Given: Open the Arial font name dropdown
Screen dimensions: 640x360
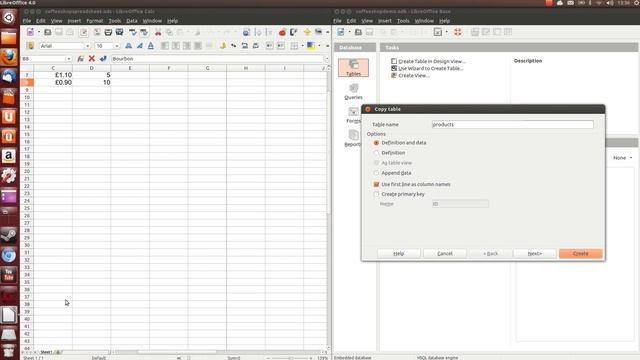Looking at the screenshot, I should pos(87,46).
